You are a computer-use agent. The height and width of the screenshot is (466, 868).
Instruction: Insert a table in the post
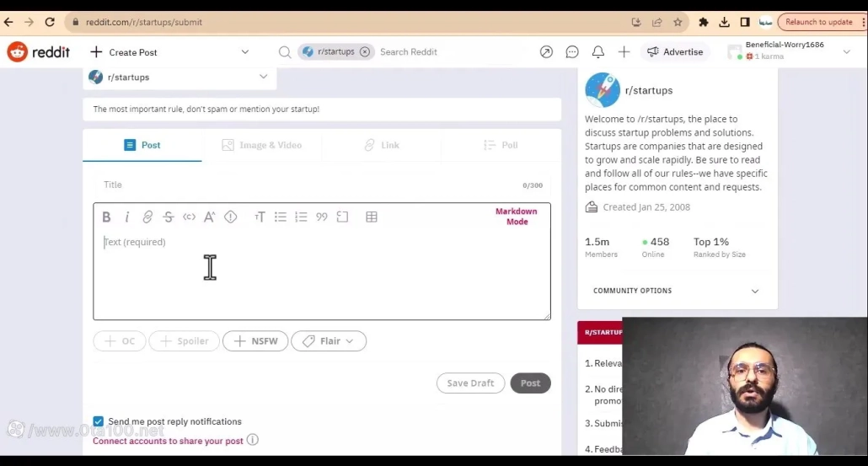[x=371, y=217]
